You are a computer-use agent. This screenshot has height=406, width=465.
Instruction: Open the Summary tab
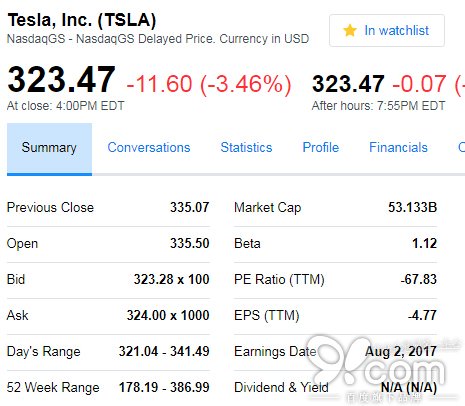pos(49,149)
